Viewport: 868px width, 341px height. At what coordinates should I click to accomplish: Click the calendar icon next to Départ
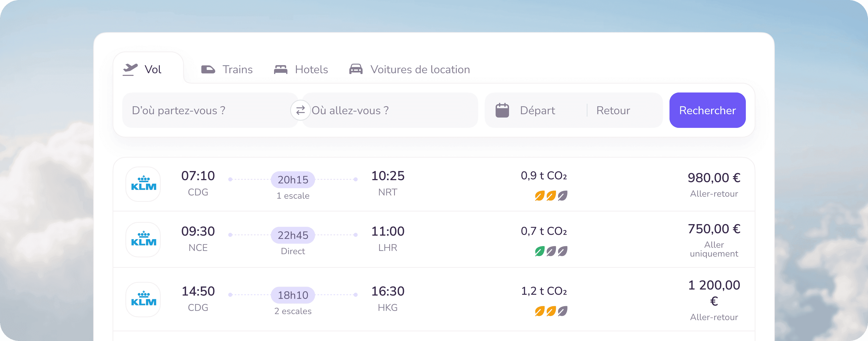coord(502,110)
